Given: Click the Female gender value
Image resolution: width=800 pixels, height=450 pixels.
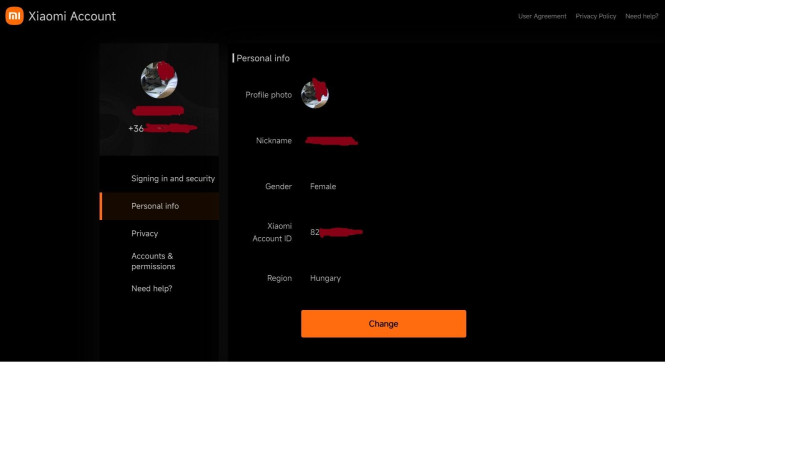Looking at the screenshot, I should (323, 187).
